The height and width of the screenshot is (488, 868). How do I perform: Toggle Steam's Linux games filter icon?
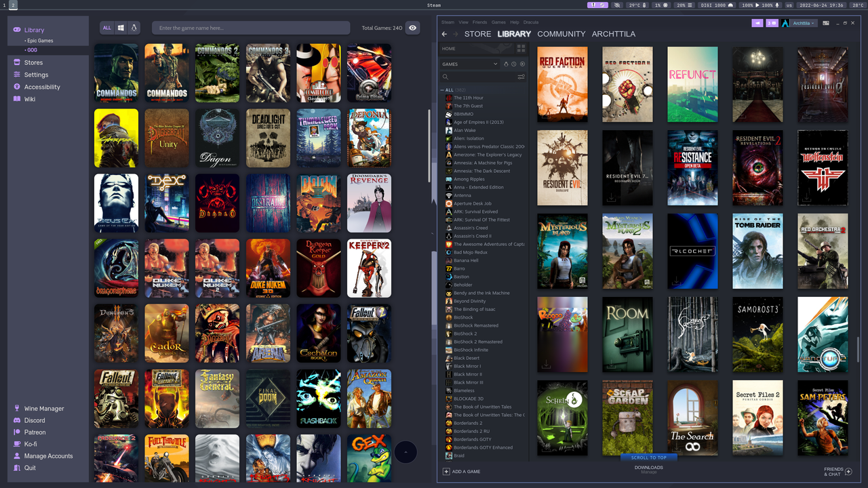(x=506, y=64)
